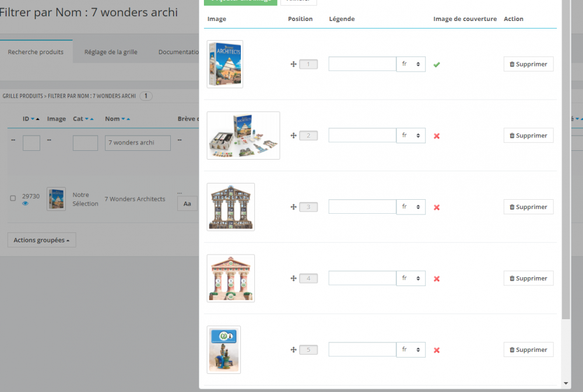Click the Nom filter field with 7 wonders archi
This screenshot has width=583, height=392.
(138, 143)
